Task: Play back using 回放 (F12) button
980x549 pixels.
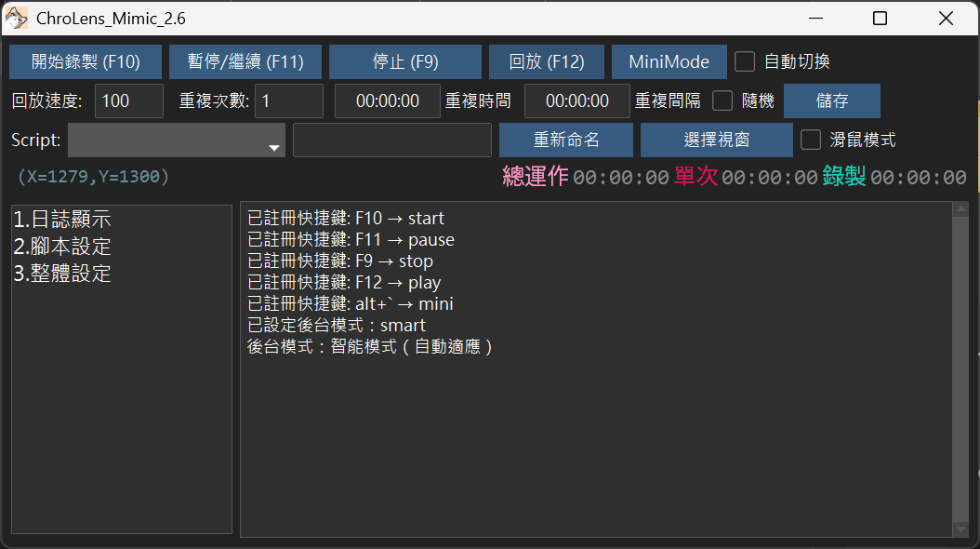Action: (547, 62)
